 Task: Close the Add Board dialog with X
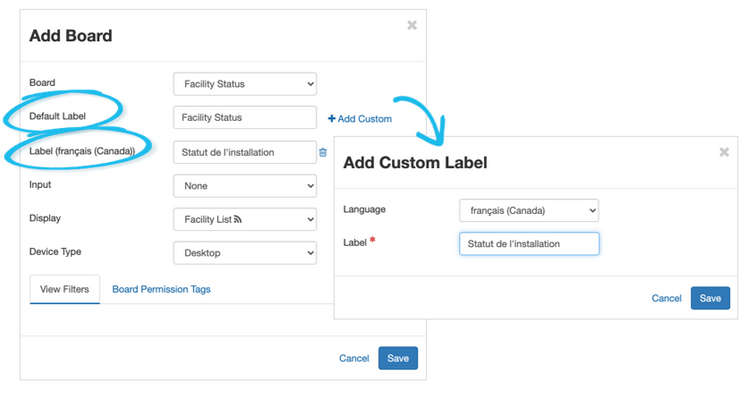(x=412, y=25)
